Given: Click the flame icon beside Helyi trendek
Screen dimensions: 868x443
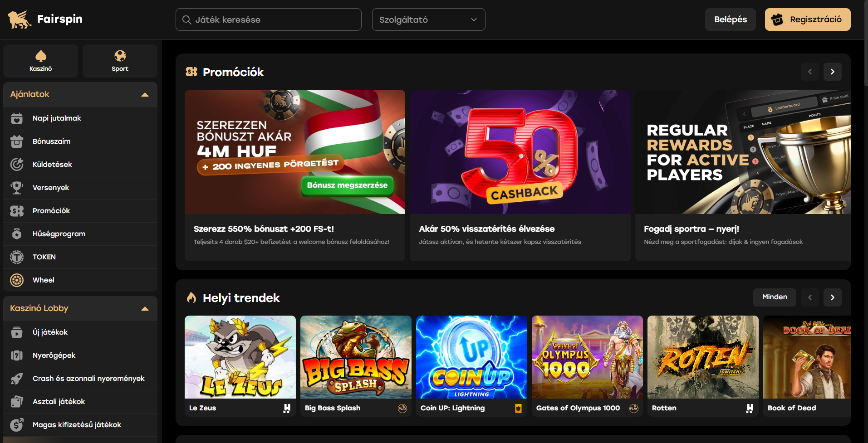Looking at the screenshot, I should pos(191,297).
